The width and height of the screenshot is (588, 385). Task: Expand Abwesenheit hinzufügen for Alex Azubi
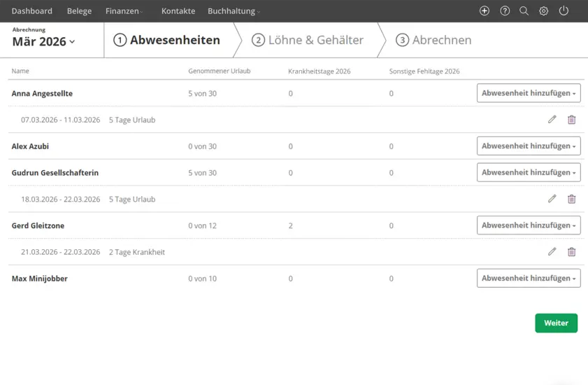coord(529,146)
